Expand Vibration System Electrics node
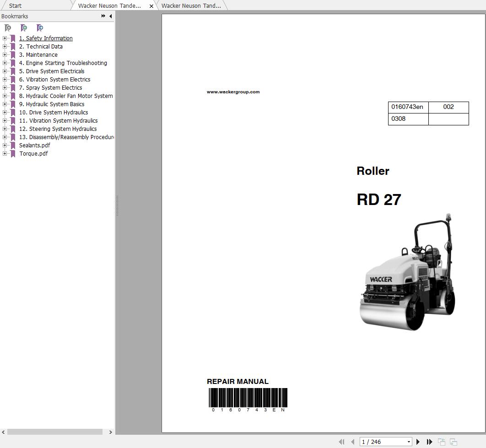This screenshot has height=448, width=486. point(5,79)
